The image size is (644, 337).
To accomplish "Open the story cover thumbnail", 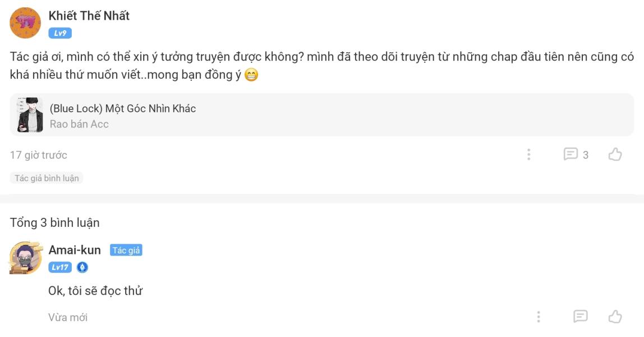I will click(30, 115).
